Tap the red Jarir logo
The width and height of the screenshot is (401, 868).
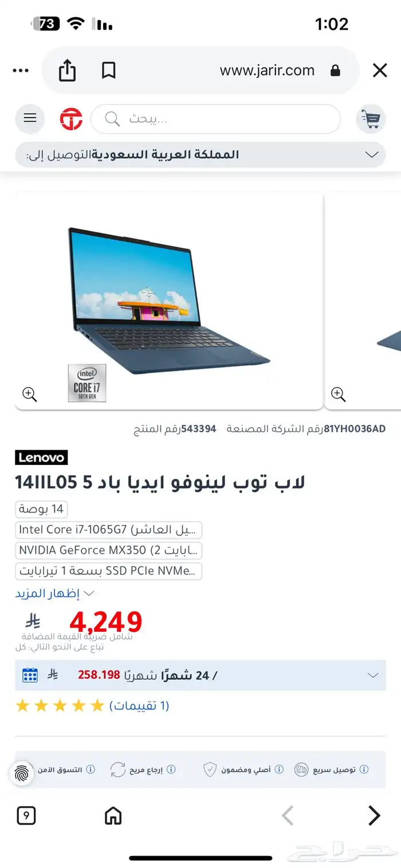[x=71, y=119]
